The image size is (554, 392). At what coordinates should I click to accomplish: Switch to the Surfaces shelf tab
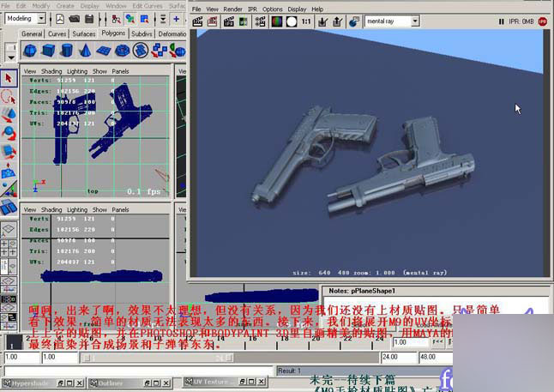[84, 33]
